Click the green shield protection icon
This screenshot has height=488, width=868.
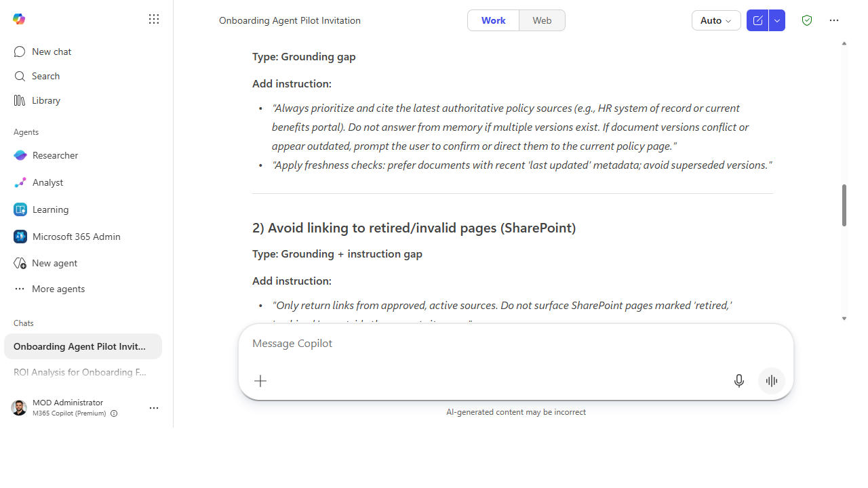click(x=807, y=20)
